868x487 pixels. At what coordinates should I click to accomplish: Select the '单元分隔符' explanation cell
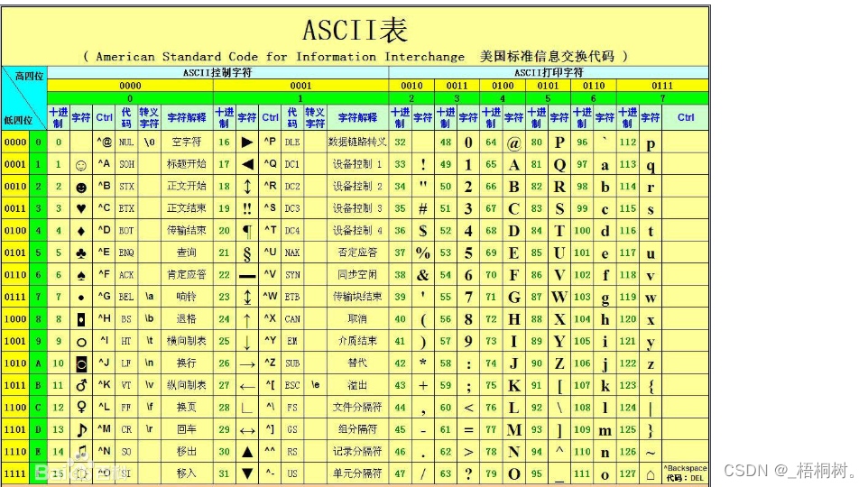(357, 473)
